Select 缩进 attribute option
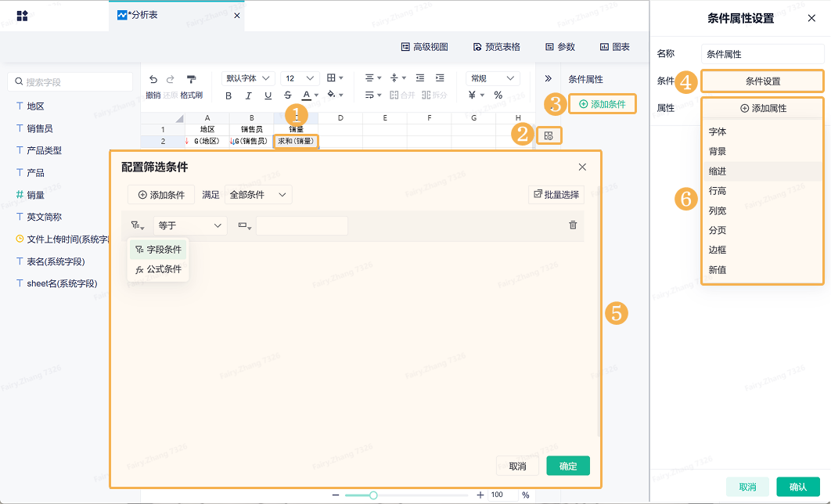The height and width of the screenshot is (504, 831). pyautogui.click(x=763, y=171)
